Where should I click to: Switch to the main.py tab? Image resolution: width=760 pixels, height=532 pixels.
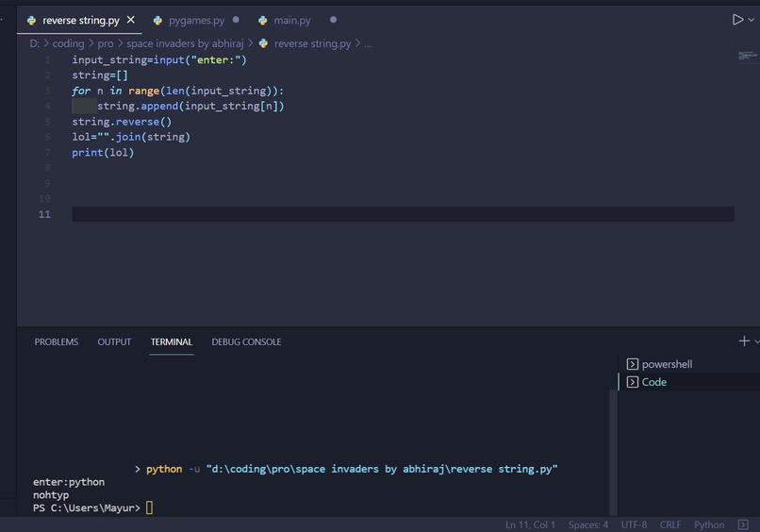pyautogui.click(x=291, y=21)
